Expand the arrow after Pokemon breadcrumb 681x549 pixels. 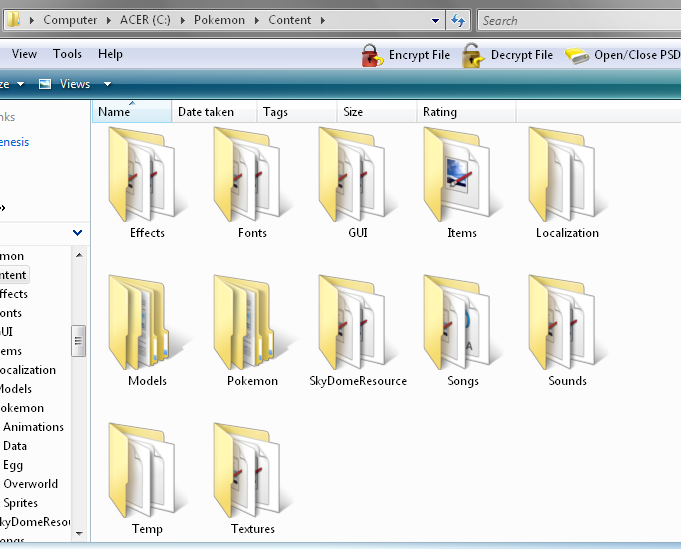tap(257, 20)
